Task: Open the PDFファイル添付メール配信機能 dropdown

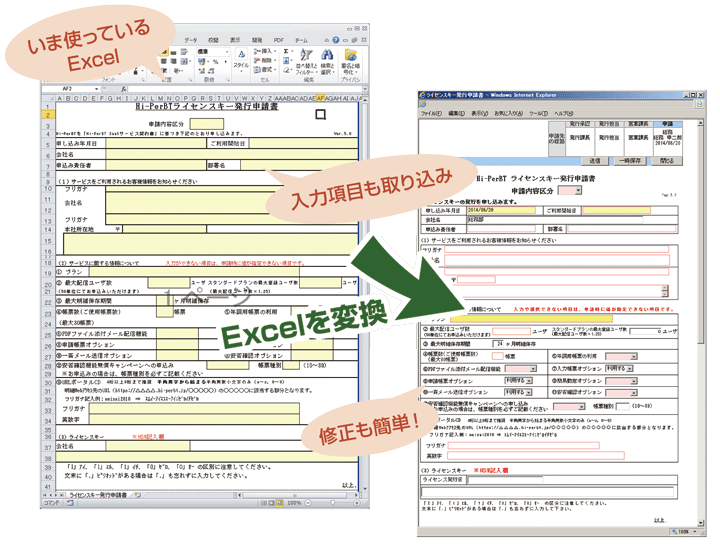Action: tap(533, 369)
